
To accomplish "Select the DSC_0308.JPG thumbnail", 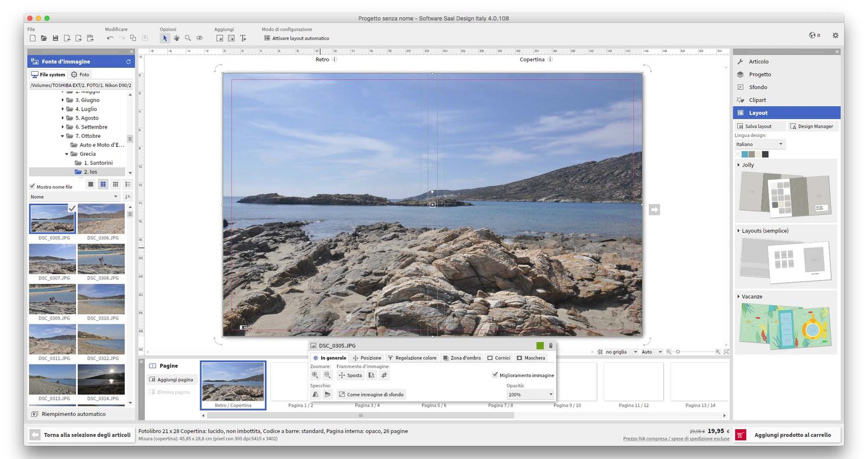I will click(101, 259).
